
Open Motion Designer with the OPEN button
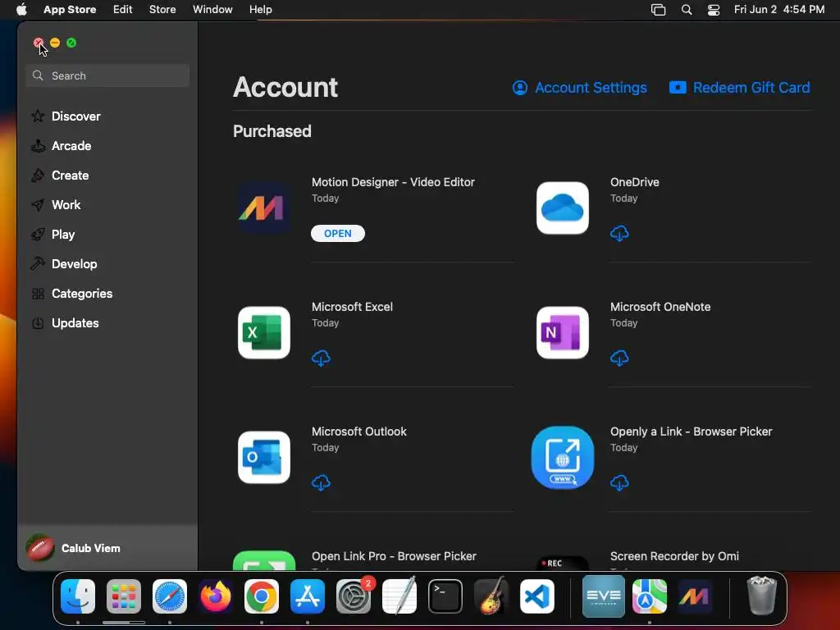point(337,233)
